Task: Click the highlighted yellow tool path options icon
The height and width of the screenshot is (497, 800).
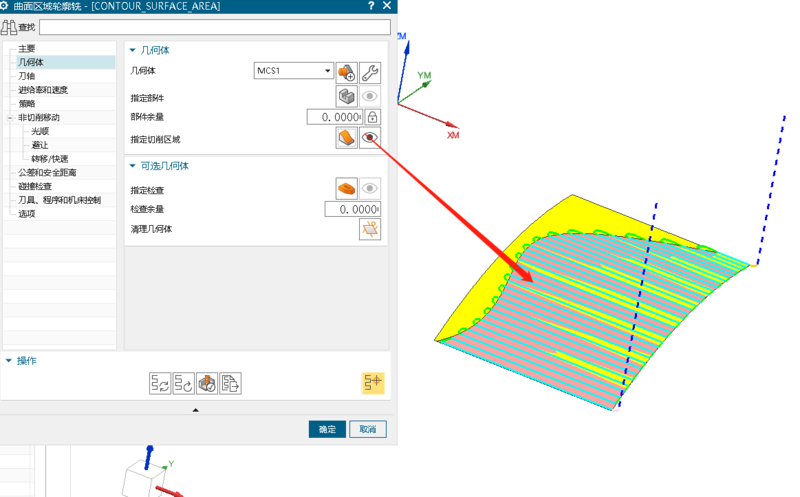Action: (372, 383)
